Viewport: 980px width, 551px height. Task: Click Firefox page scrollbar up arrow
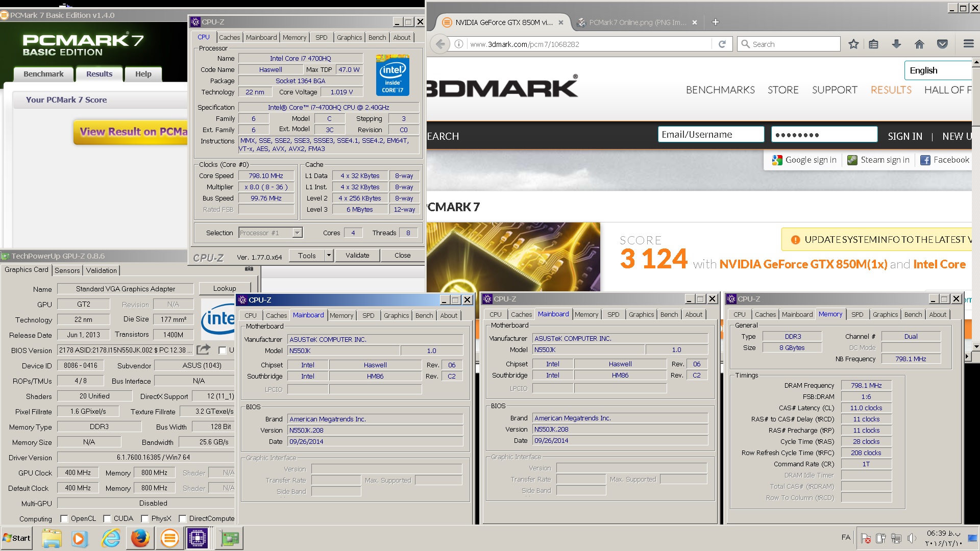[976, 62]
